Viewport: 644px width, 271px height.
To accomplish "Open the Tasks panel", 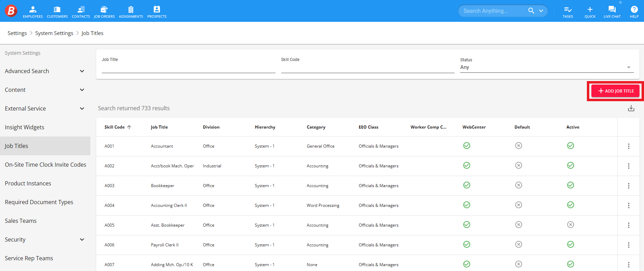I will pos(568,12).
